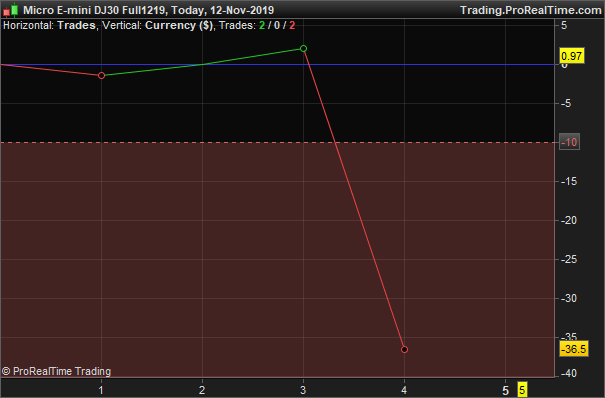The height and width of the screenshot is (398, 605).
Task: Click the horizontal axis label 1
Action: coord(101,390)
